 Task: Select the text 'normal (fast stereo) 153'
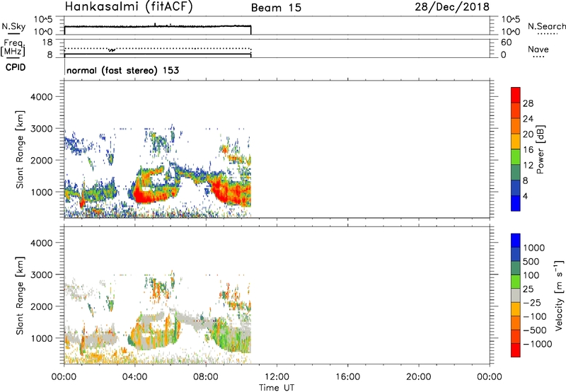[122, 70]
